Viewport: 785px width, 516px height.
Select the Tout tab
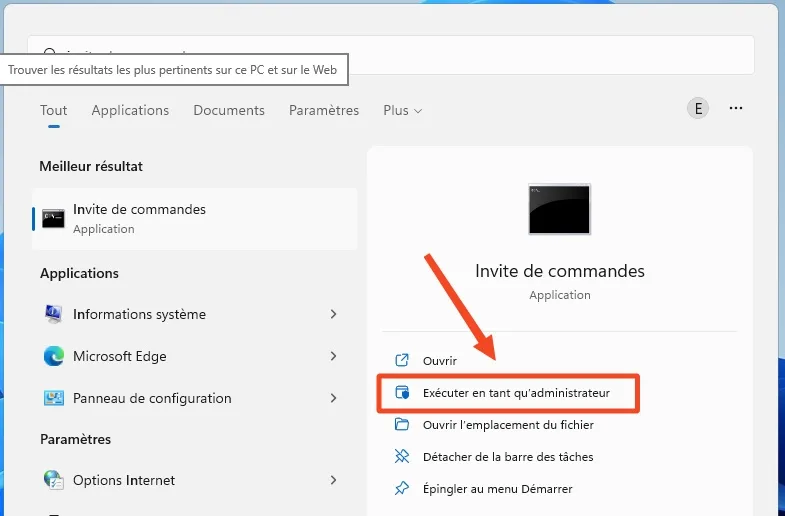(x=54, y=110)
